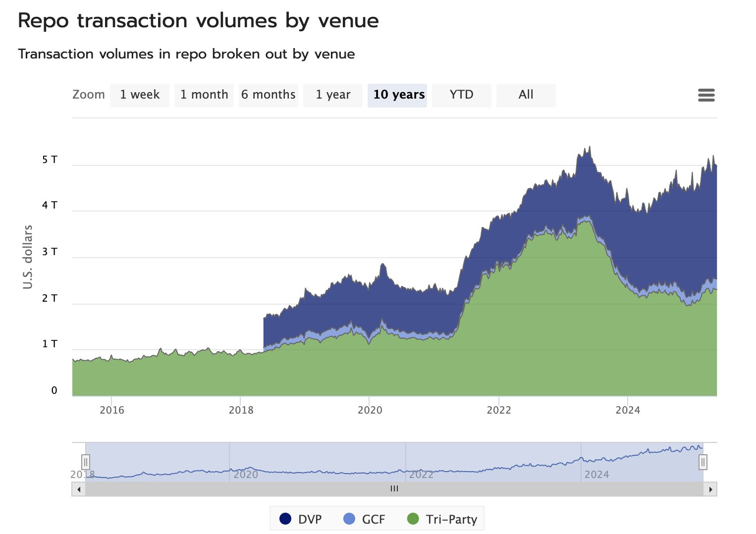
Task: Set zoom range to 1 month
Action: tap(204, 95)
